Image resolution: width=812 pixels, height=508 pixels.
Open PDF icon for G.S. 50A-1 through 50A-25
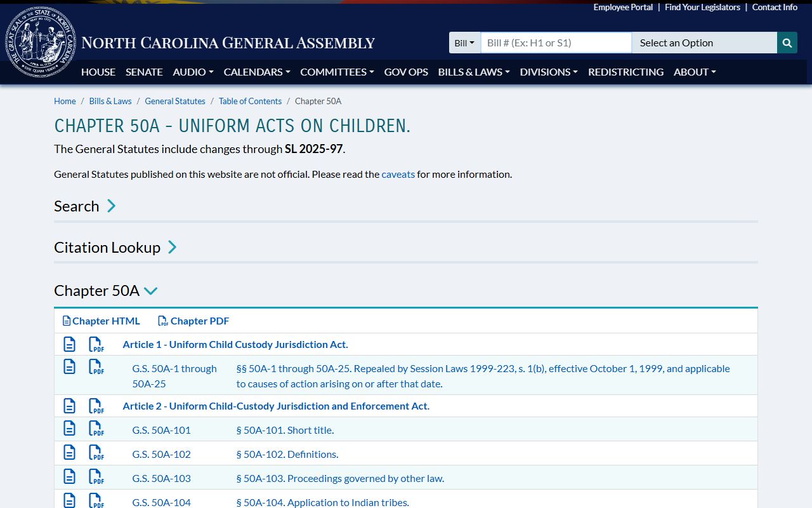click(x=96, y=366)
